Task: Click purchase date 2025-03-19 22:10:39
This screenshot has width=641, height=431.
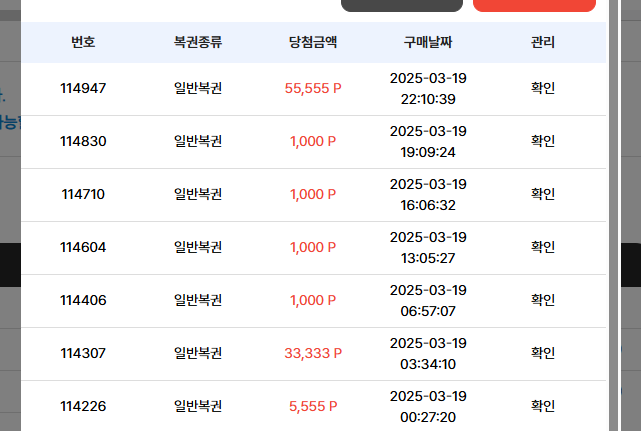Action: (x=428, y=88)
